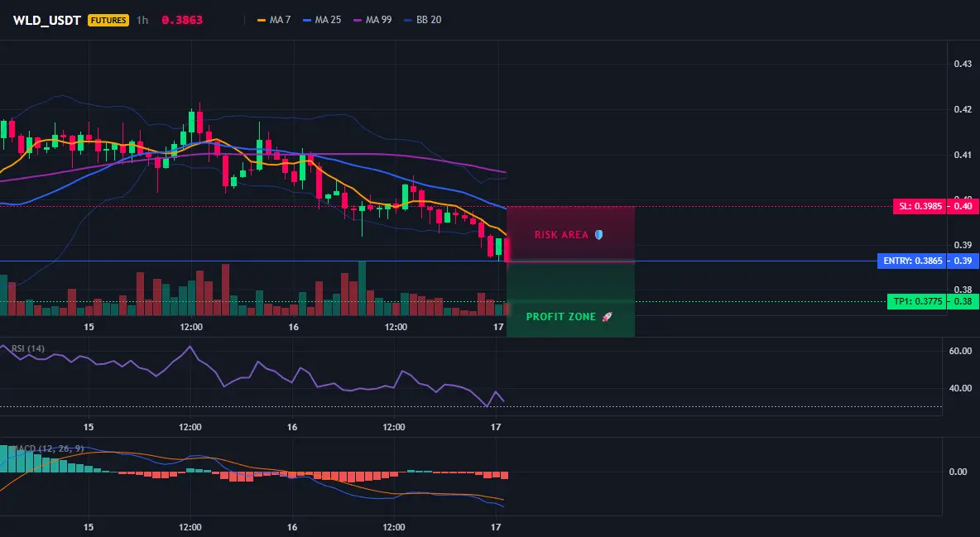Click date 15 on main chart time axis
Viewport: 980px width, 537px height.
89,327
